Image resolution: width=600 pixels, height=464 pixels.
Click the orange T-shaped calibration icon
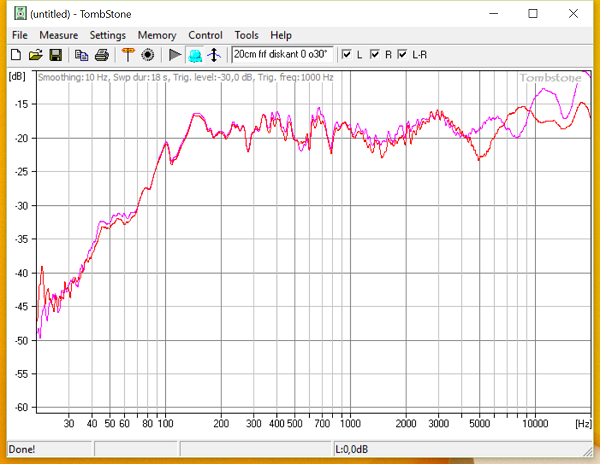pos(128,55)
